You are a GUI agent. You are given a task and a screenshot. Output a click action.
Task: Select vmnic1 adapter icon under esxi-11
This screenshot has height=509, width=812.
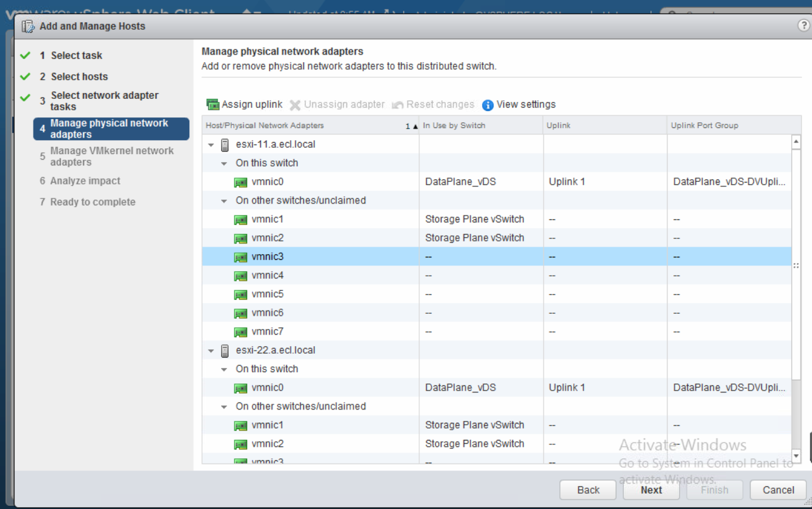click(241, 220)
